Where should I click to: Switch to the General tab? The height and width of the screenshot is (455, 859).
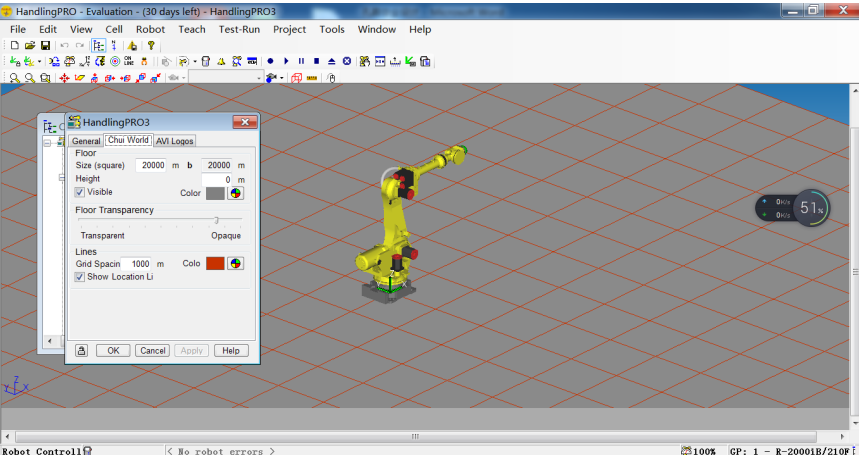tap(86, 141)
